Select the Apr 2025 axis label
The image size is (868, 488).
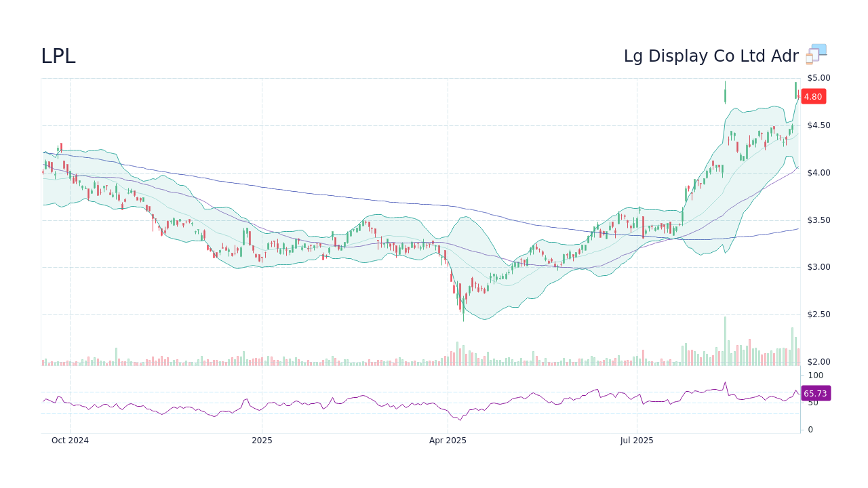click(x=447, y=440)
